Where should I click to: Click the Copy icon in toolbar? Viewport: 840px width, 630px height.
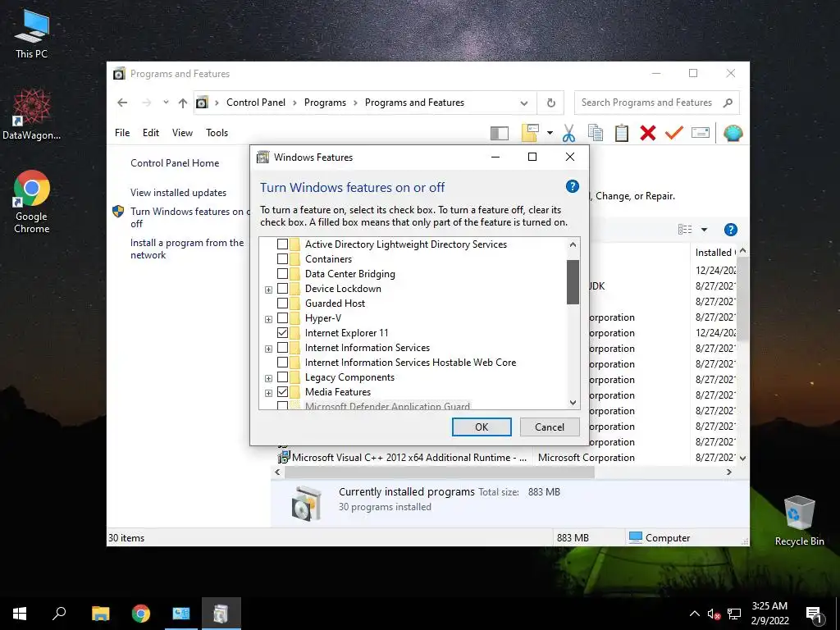click(596, 133)
